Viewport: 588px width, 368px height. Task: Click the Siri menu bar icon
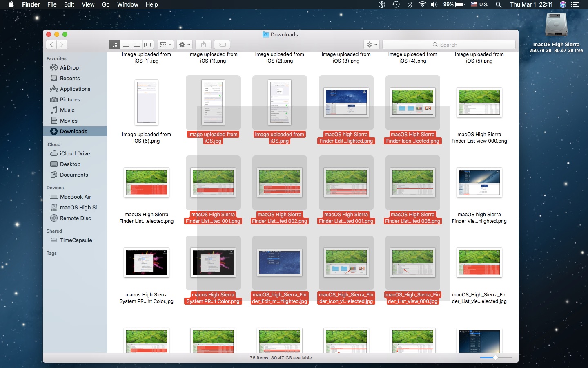563,4
